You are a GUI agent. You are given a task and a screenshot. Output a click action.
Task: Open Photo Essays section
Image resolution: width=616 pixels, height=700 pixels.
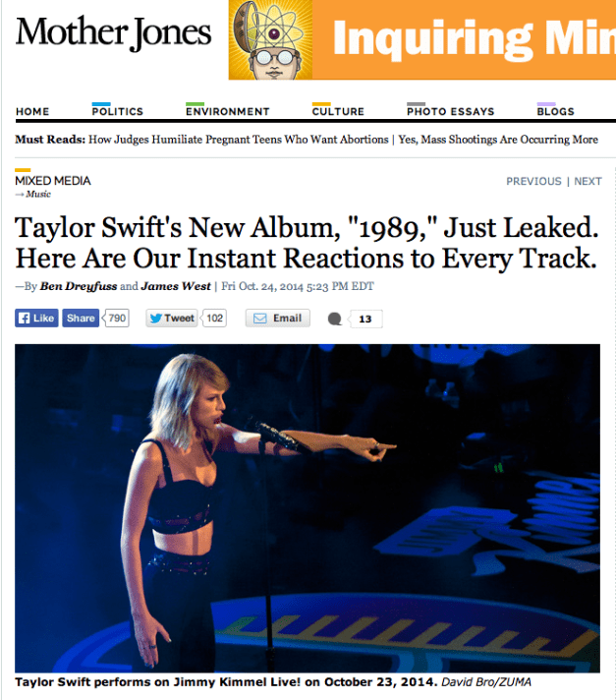click(451, 111)
